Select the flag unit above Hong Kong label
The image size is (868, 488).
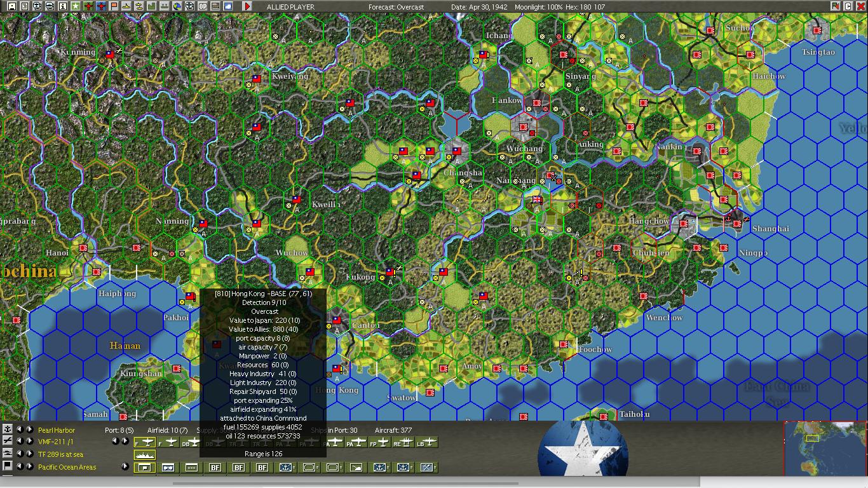point(337,369)
